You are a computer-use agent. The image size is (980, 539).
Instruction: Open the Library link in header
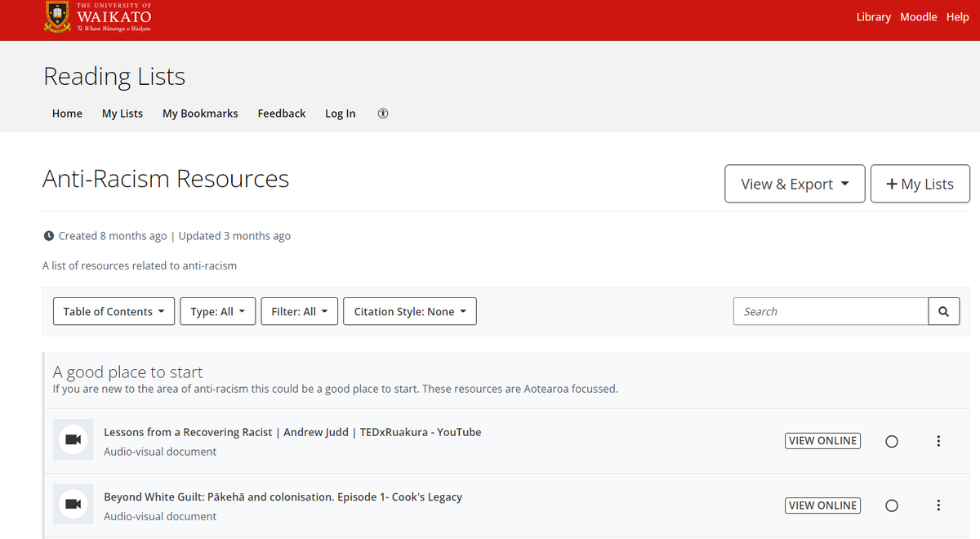click(873, 17)
